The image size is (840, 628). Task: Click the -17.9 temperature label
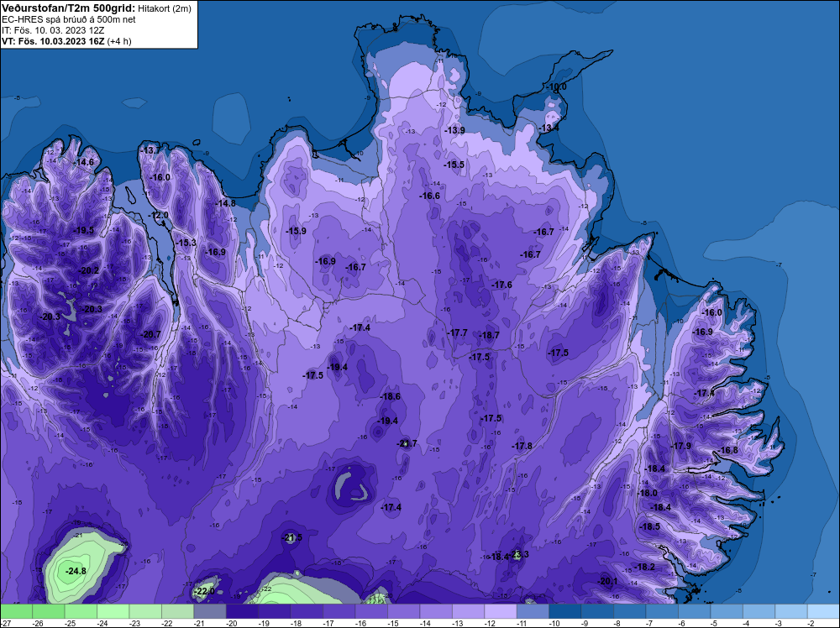coord(681,446)
